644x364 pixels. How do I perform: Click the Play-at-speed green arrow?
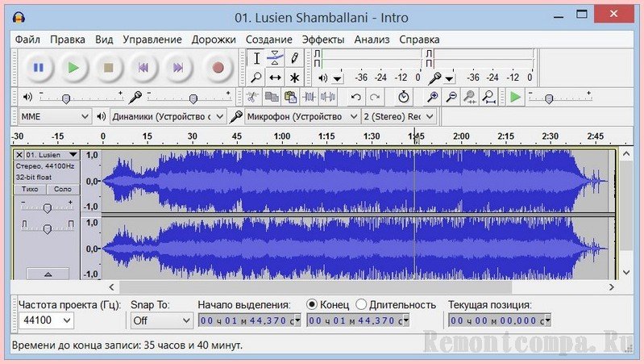[515, 98]
